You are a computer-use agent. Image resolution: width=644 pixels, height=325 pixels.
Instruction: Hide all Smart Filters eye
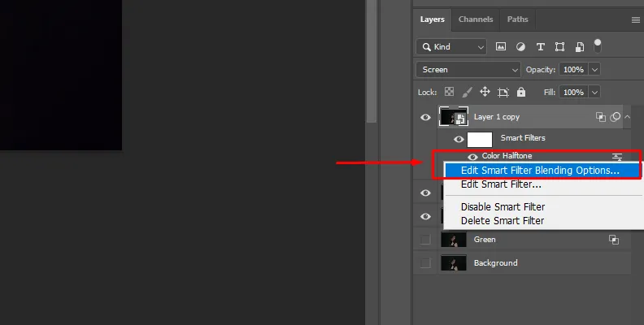point(459,140)
